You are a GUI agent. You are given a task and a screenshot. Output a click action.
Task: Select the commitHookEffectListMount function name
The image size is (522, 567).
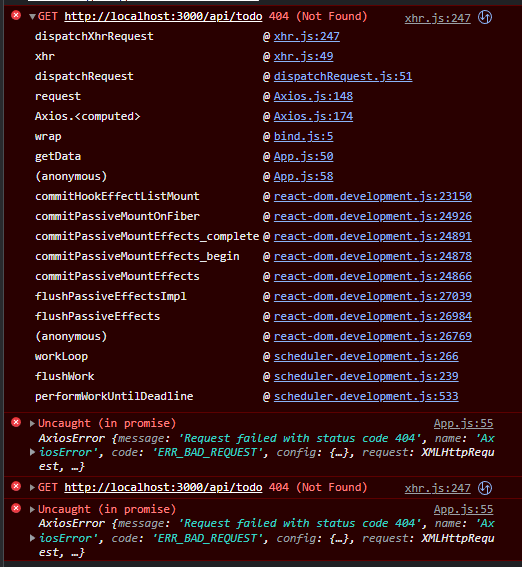tap(117, 196)
